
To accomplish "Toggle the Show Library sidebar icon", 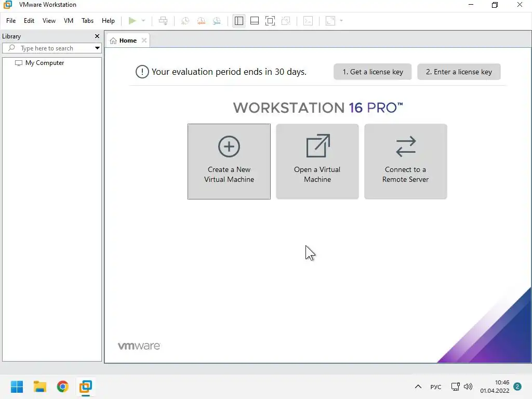I will 239,21.
